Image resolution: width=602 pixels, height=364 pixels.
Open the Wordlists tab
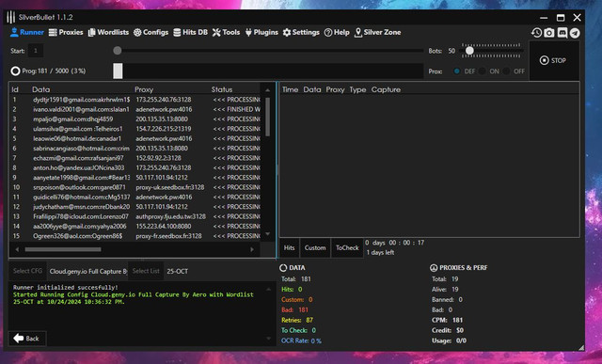[108, 32]
